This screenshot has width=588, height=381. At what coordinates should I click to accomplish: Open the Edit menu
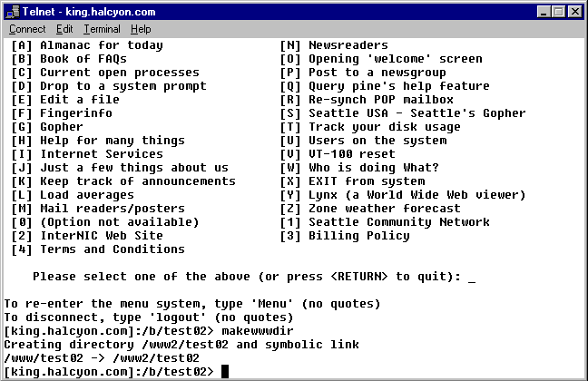[64, 29]
